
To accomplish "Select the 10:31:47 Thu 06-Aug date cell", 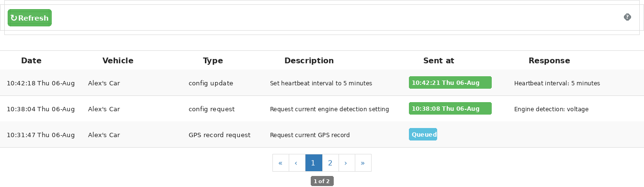I will (41, 135).
